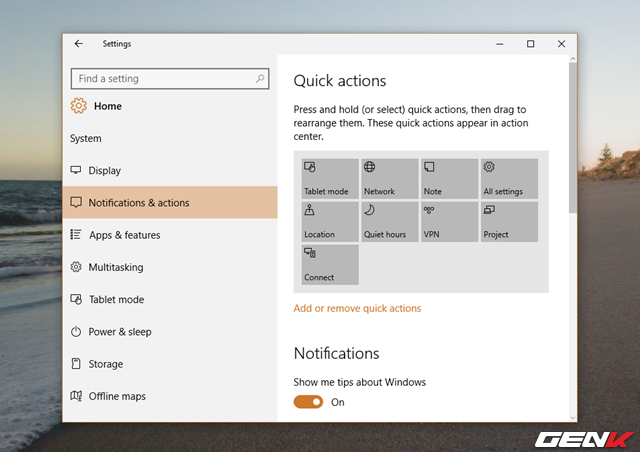Close the Settings window

pos(561,44)
